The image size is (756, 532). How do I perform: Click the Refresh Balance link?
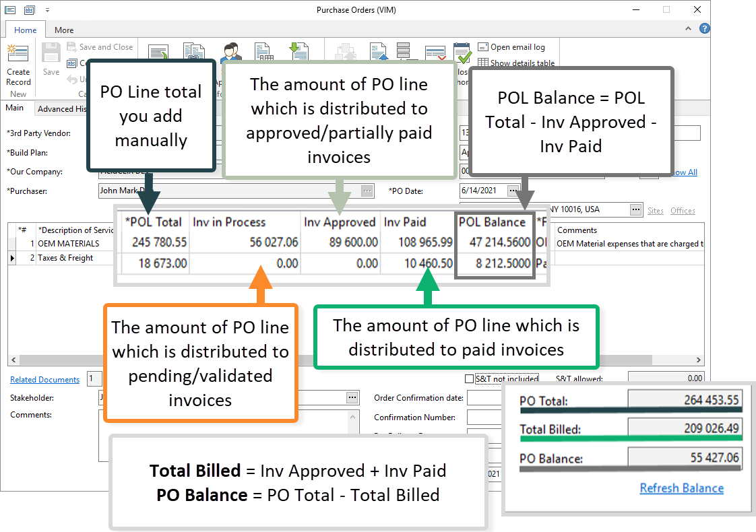(682, 488)
